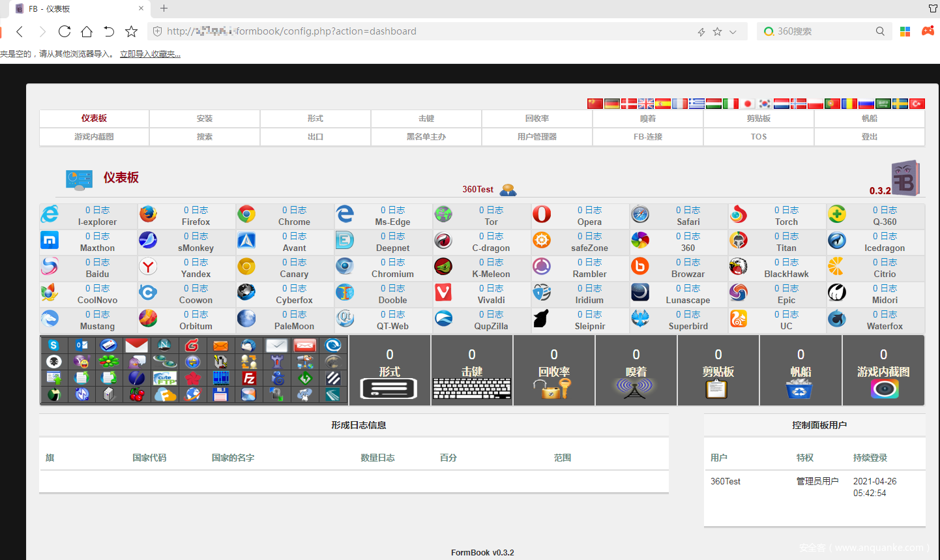The image size is (940, 560).
Task: Click the 360搜索 search field
Action: coord(824,31)
